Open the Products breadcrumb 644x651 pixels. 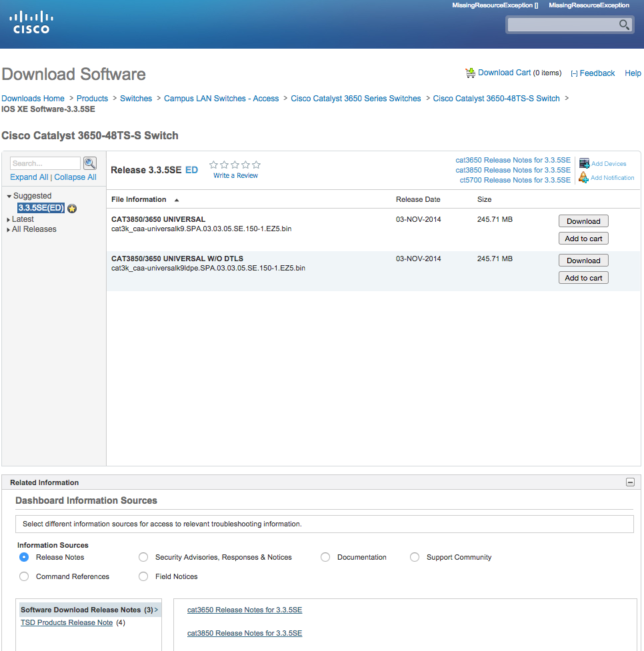click(92, 99)
